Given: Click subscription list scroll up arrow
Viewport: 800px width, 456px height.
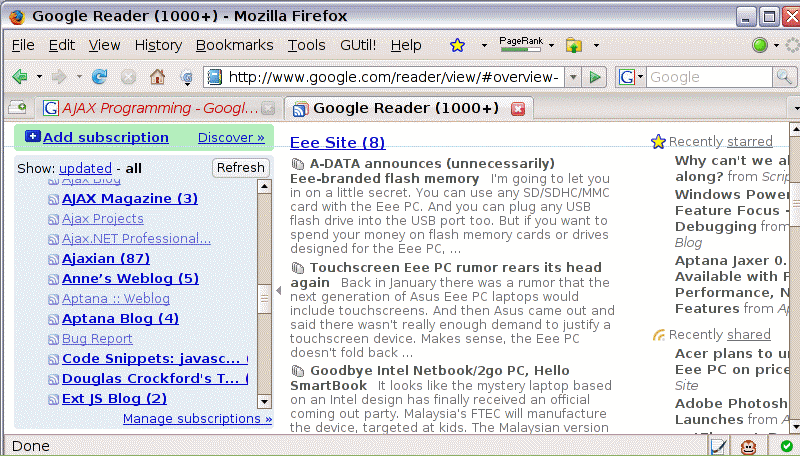Looking at the screenshot, I should point(264,186).
